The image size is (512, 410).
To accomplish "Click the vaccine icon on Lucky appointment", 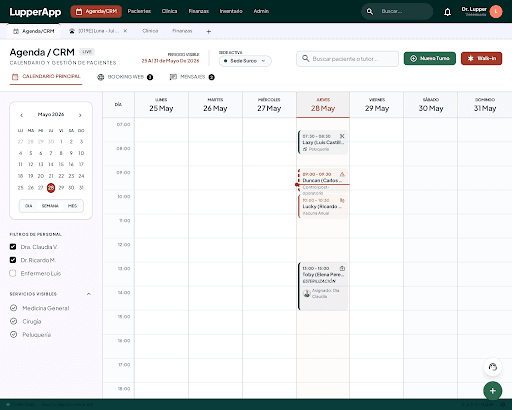I will tap(342, 200).
